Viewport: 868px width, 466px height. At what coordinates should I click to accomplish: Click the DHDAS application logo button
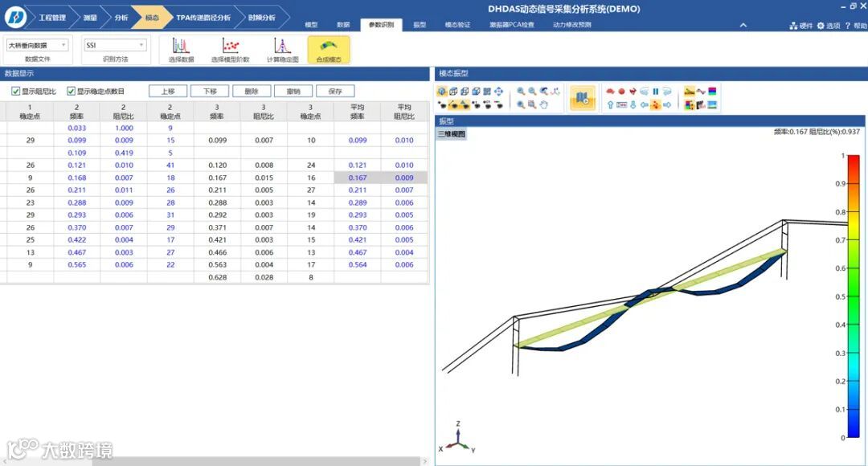coord(15,17)
